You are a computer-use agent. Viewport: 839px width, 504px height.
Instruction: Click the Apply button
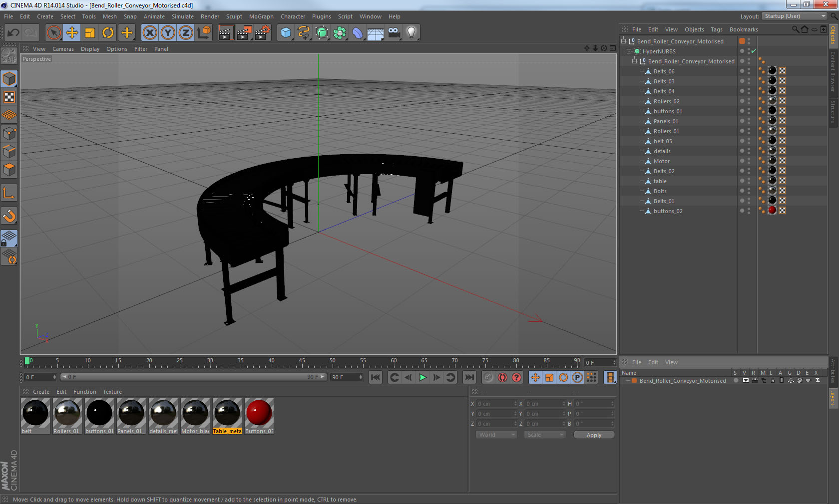point(594,435)
